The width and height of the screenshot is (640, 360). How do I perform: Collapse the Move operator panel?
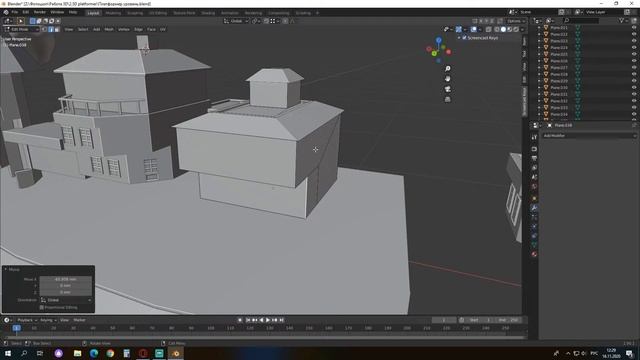[x=6, y=269]
